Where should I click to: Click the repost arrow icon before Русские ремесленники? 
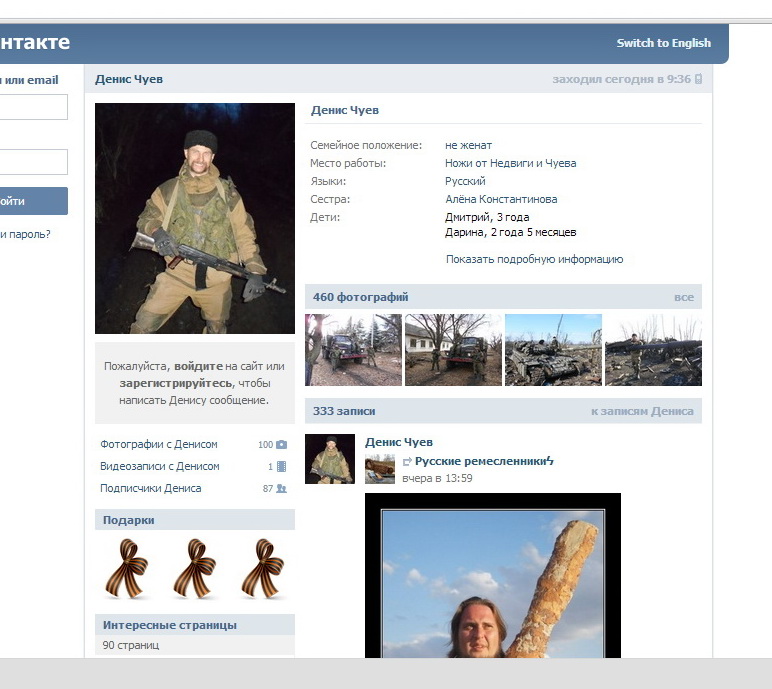pos(407,461)
